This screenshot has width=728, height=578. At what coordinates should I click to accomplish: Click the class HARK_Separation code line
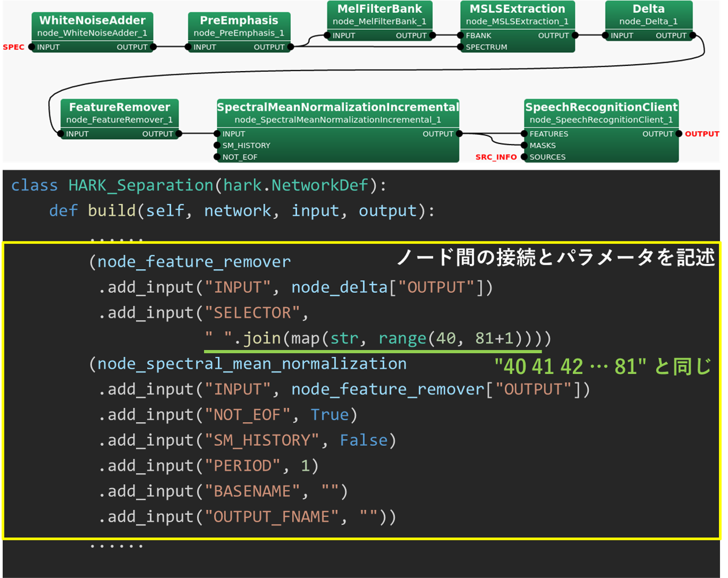point(199,185)
